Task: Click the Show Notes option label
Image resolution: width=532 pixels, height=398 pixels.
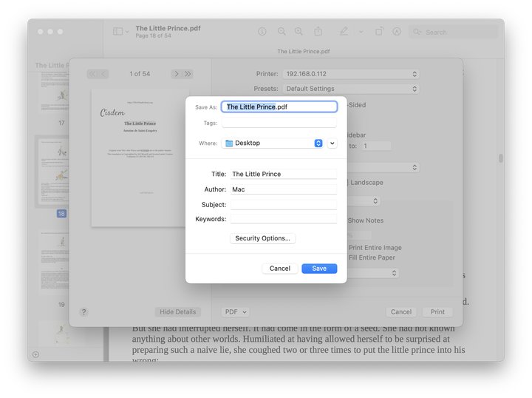Action: (366, 220)
